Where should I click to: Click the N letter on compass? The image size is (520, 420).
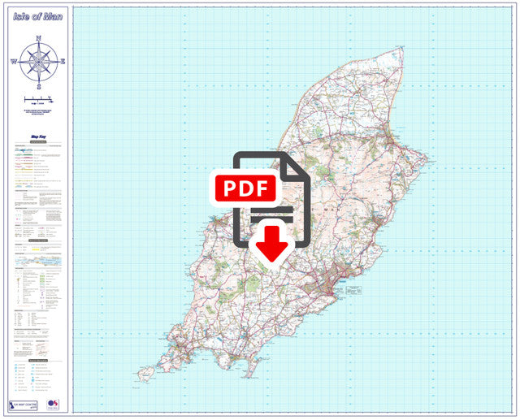pyautogui.click(x=38, y=36)
